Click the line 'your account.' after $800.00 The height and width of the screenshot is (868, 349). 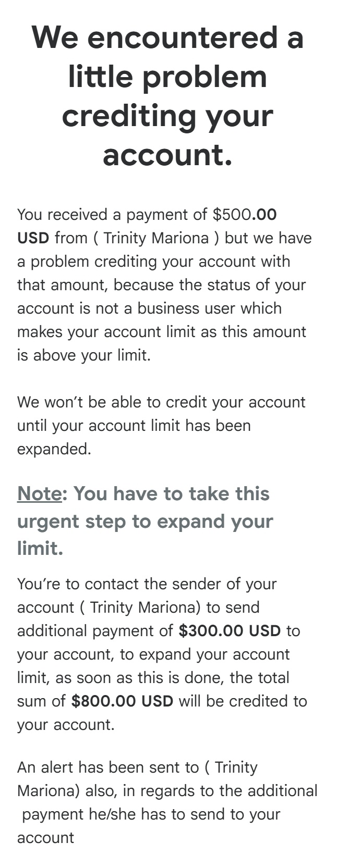click(x=66, y=724)
